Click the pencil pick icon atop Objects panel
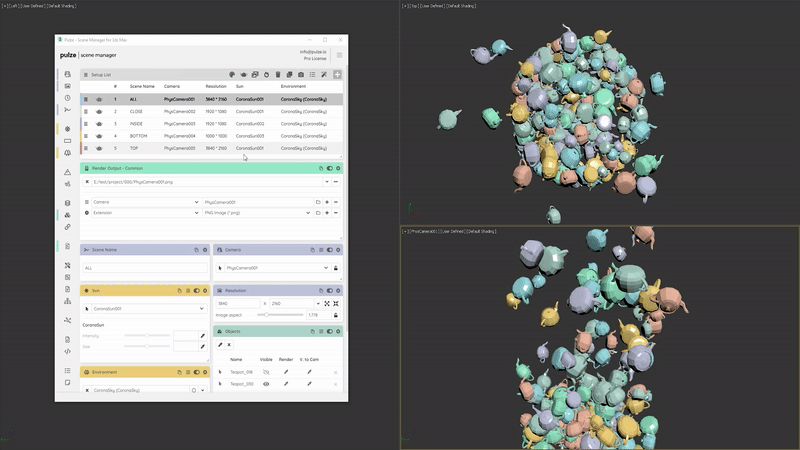 point(220,345)
